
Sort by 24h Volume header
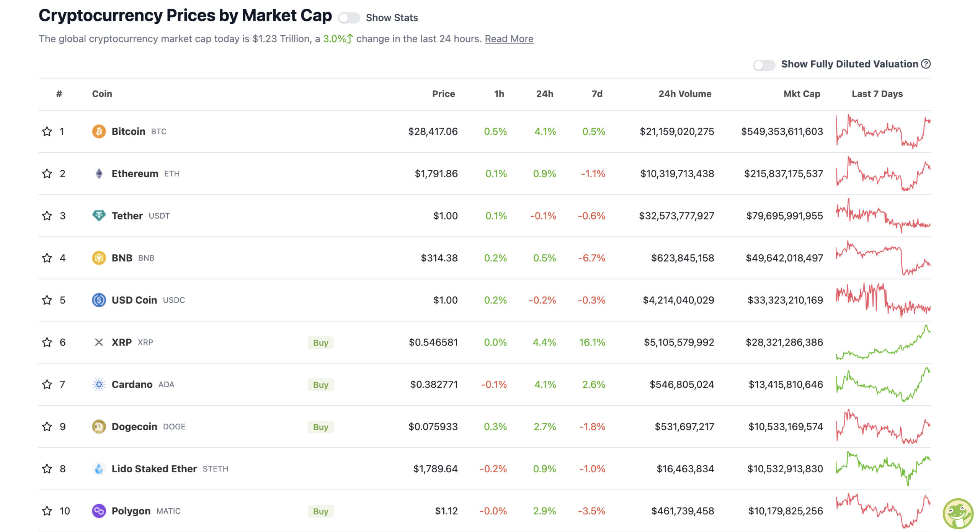coord(684,94)
